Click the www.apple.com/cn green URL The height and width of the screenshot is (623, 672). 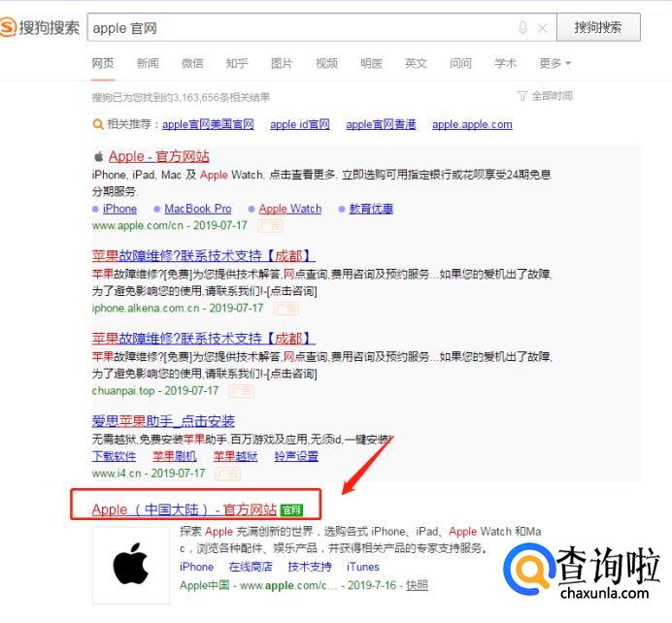tap(138, 226)
